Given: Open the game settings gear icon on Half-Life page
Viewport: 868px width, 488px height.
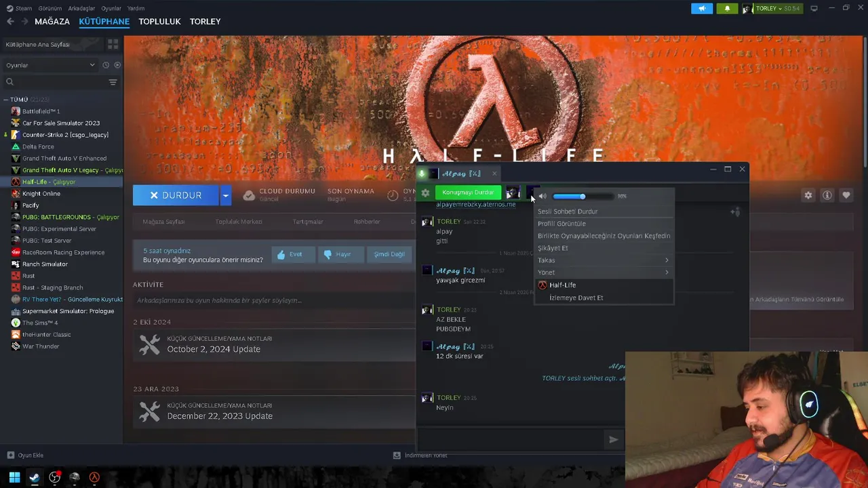Looking at the screenshot, I should pos(808,195).
